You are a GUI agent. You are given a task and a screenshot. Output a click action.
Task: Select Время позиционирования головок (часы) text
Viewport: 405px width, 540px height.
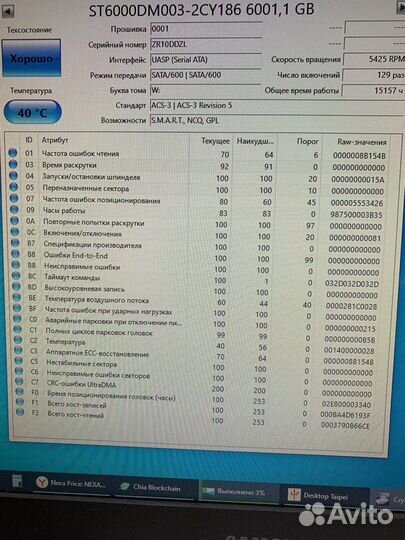[111, 395]
